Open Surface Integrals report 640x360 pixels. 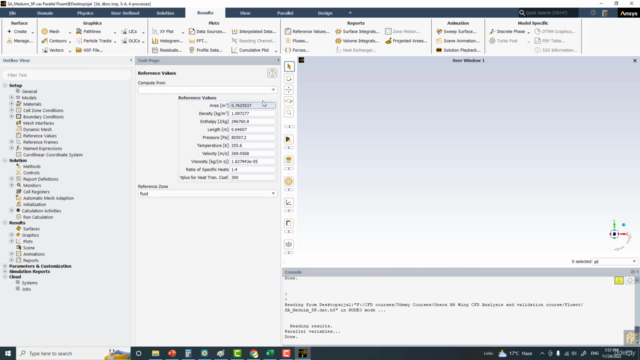pos(357,31)
